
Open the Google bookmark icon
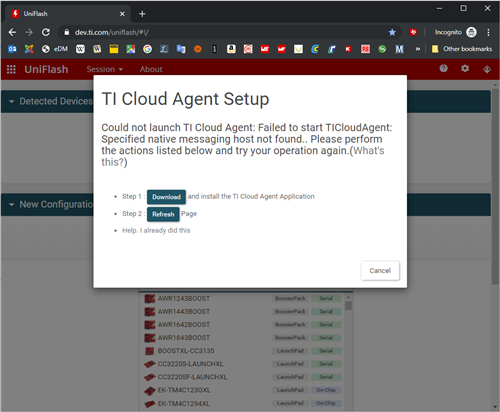[x=147, y=49]
